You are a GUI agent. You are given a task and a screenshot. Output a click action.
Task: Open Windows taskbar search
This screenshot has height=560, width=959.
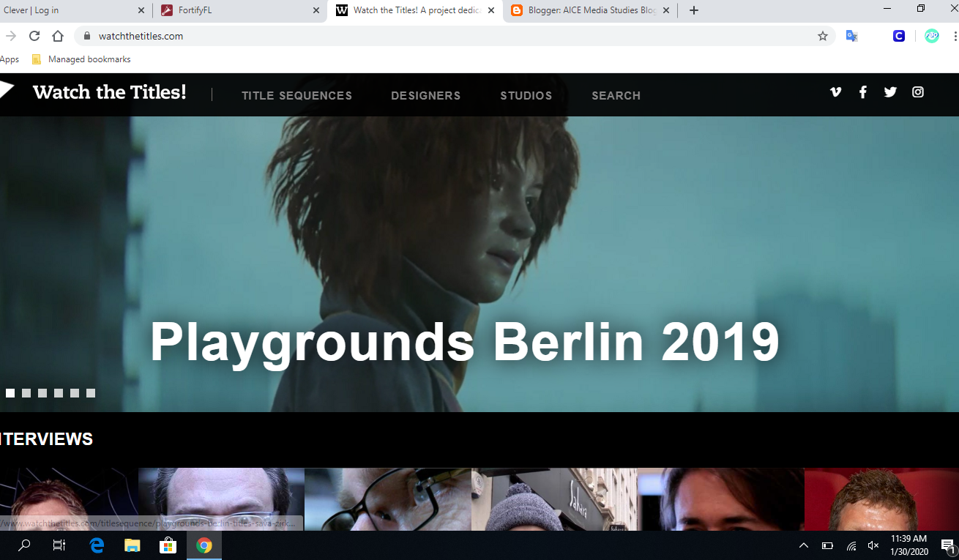tap(24, 545)
